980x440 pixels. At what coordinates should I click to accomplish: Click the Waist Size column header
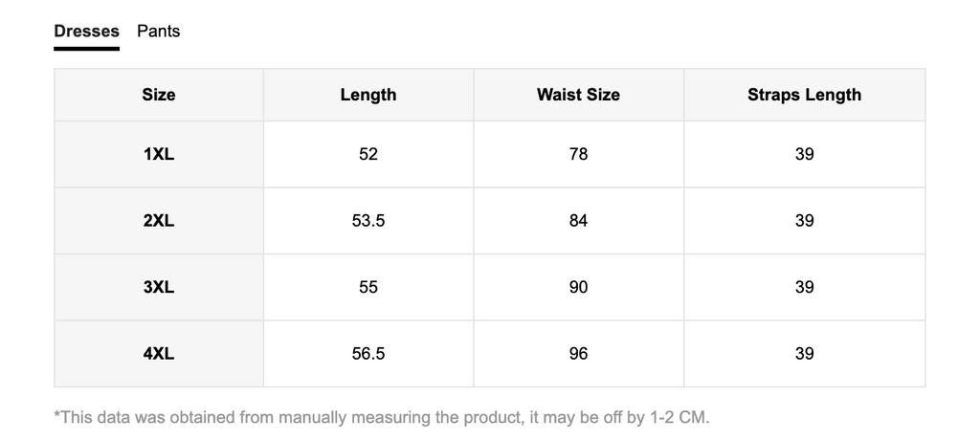[x=578, y=95]
